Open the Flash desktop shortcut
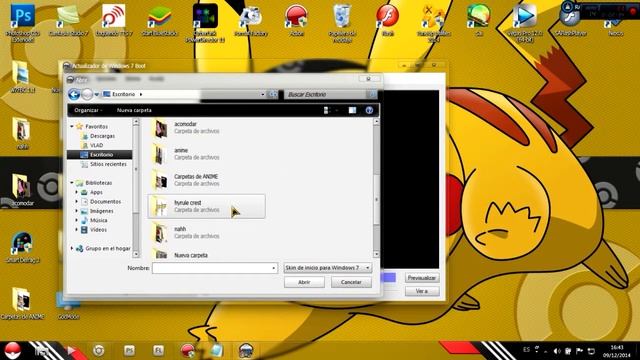 click(x=388, y=20)
